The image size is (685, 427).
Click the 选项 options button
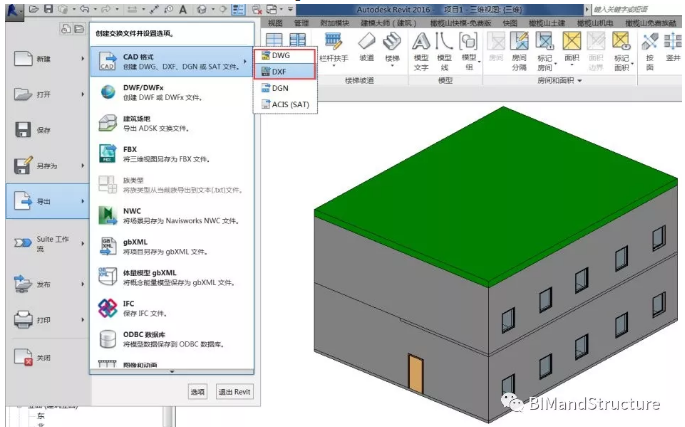[x=197, y=392]
